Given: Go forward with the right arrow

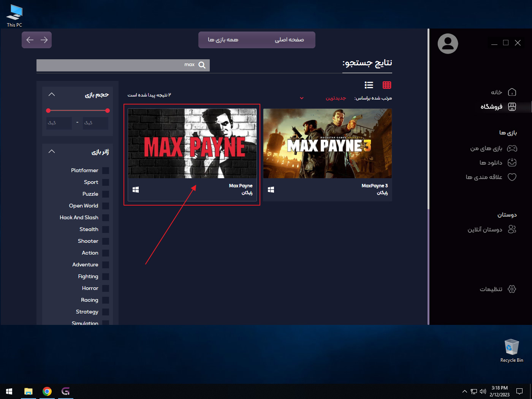Looking at the screenshot, I should click(x=44, y=40).
